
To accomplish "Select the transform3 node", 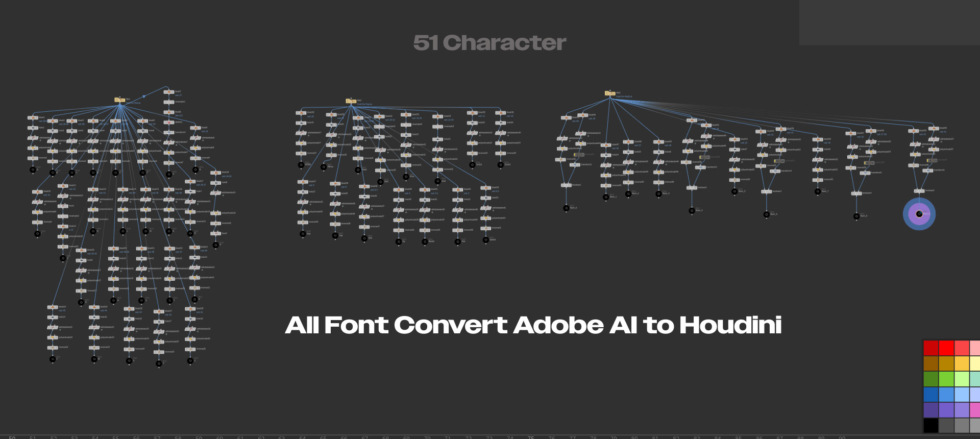I will tap(701, 167).
